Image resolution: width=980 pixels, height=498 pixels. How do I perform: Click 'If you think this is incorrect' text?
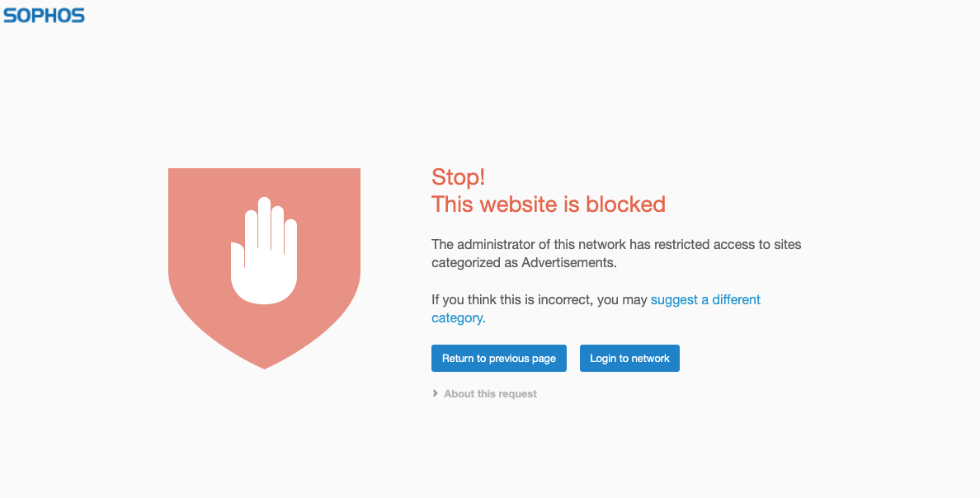pyautogui.click(x=511, y=300)
